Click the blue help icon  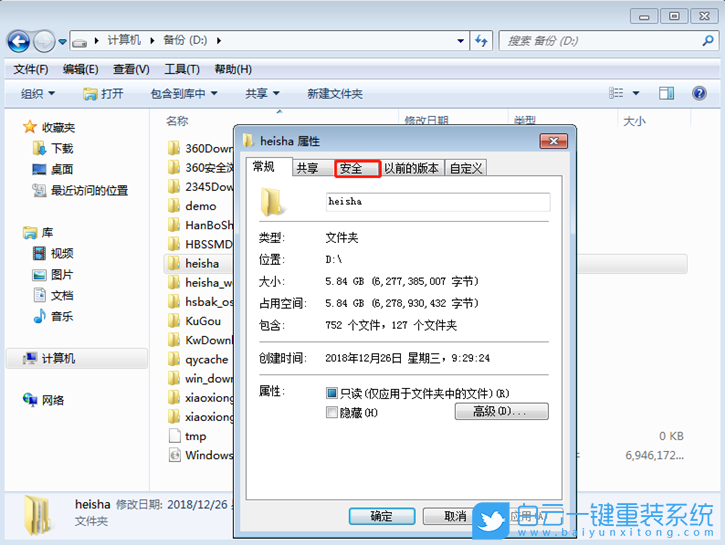(x=699, y=93)
